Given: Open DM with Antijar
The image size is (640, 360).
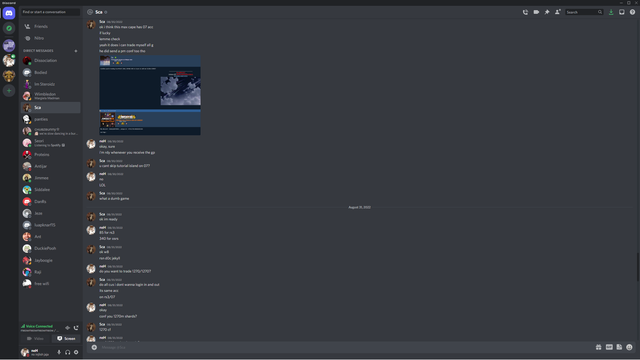Looking at the screenshot, I should tap(51, 167).
